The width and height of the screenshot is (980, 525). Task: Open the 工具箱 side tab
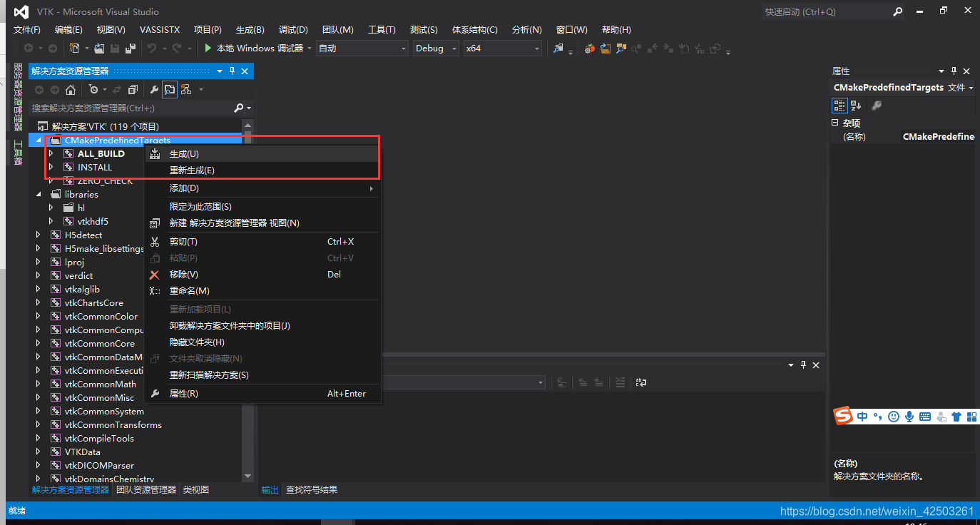(18, 153)
